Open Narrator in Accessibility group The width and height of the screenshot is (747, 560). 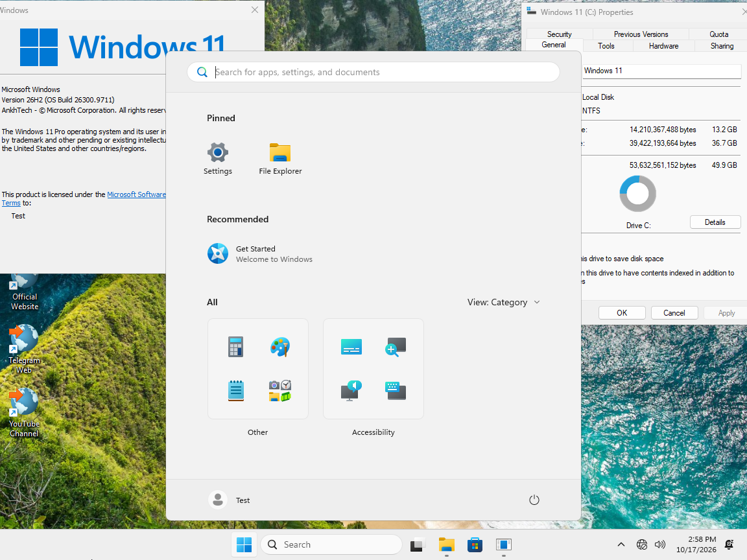tap(351, 391)
